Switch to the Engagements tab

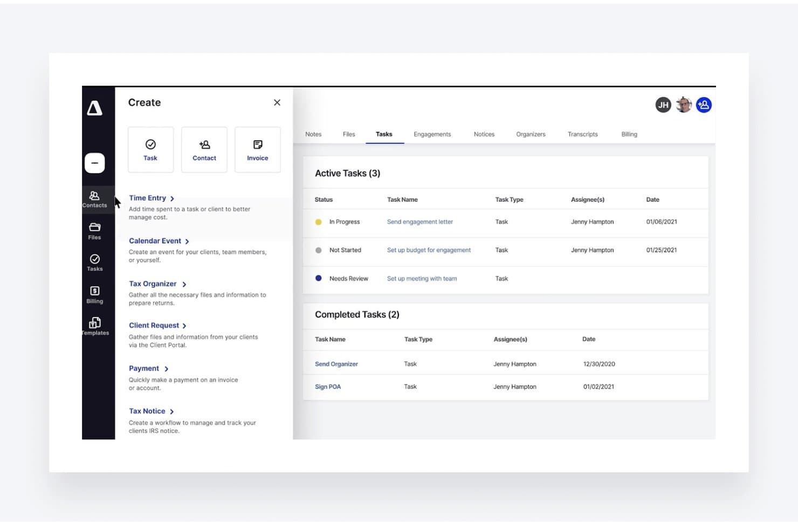point(432,134)
